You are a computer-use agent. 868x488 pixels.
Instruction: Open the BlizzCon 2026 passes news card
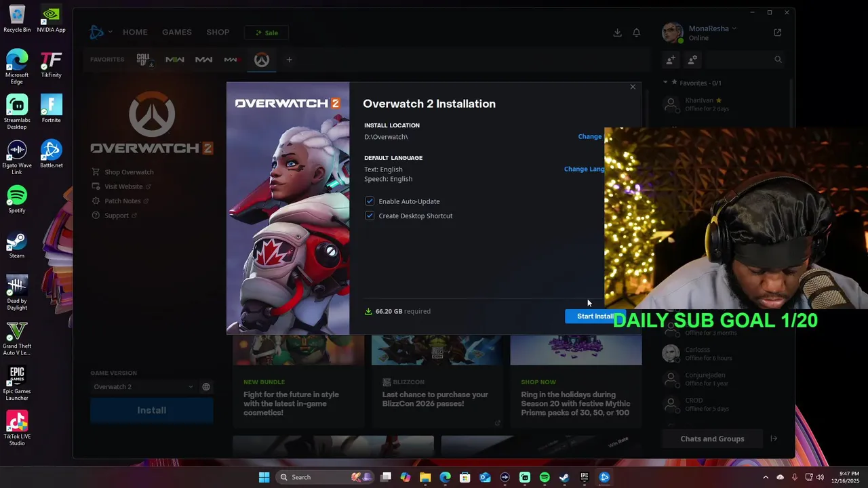click(437, 383)
